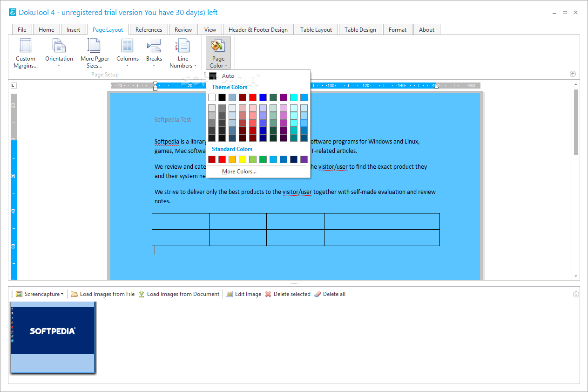Pick light green standard color swatch
This screenshot has height=392, width=588.
pos(253,159)
